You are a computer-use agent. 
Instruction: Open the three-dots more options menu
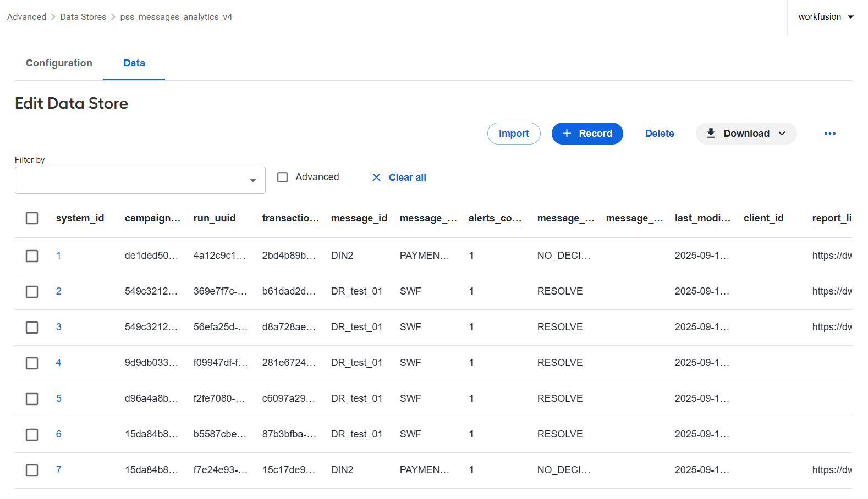coord(830,134)
